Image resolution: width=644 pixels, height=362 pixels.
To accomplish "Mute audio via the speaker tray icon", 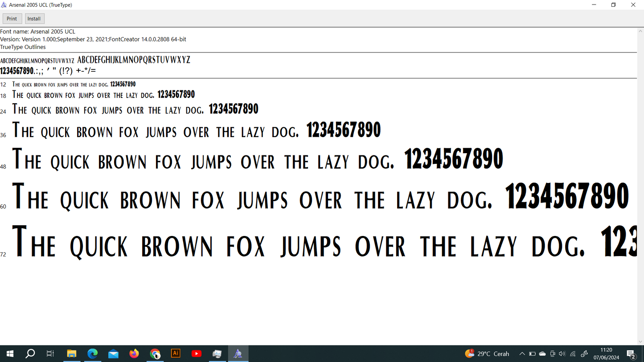I will (562, 353).
